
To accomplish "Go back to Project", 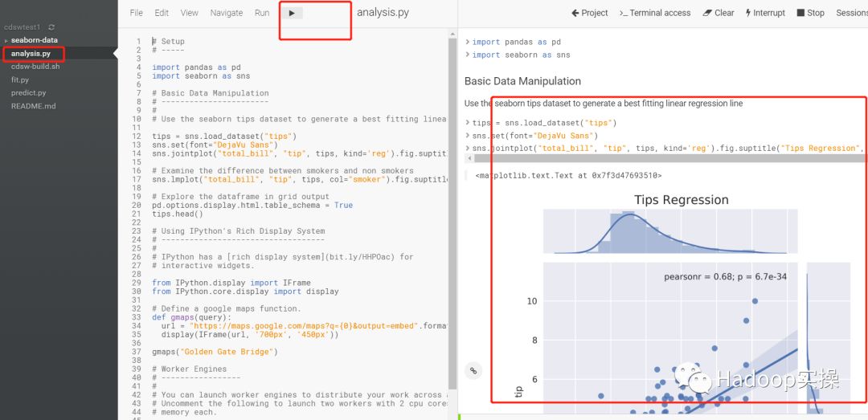I will pos(590,13).
